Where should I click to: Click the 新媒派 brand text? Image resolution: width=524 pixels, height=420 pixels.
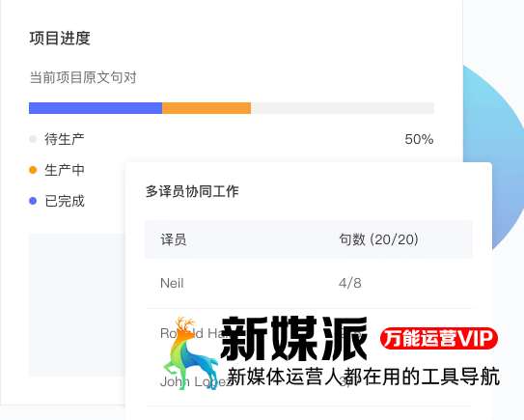[x=294, y=338]
